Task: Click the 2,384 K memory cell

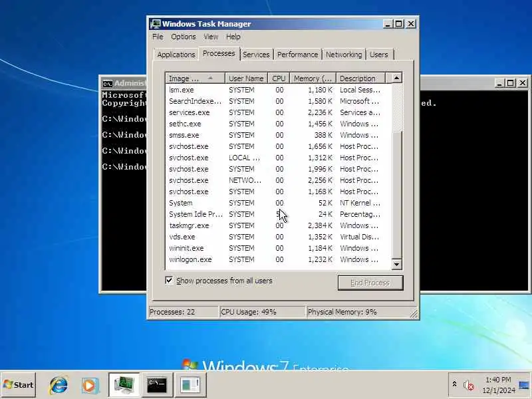Action: tap(320, 225)
